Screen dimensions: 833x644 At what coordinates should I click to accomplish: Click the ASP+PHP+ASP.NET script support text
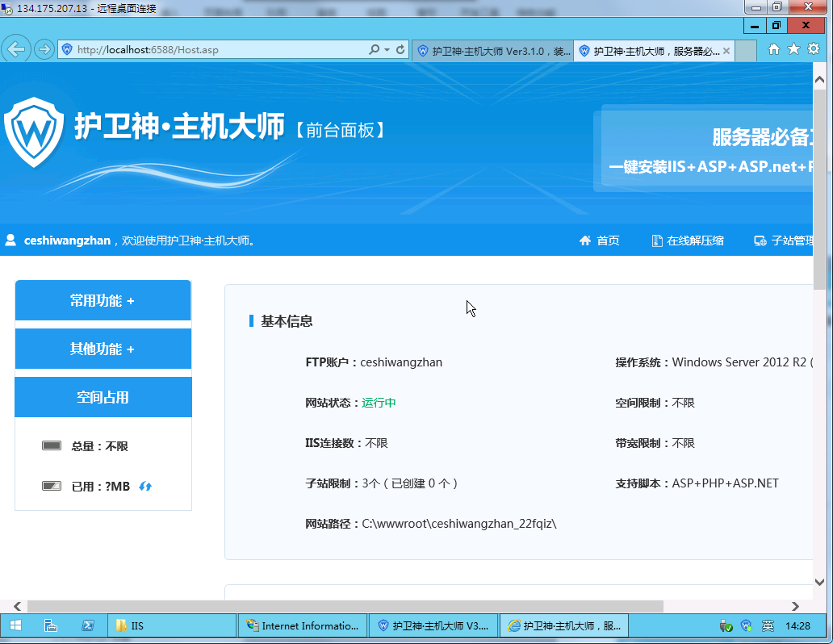(725, 483)
